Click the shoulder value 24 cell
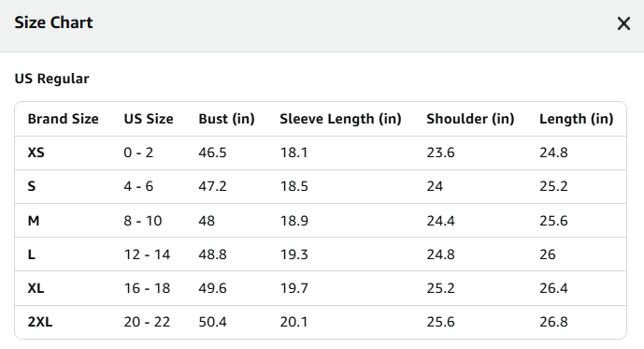Screen dimensions: 644x349 (435, 186)
